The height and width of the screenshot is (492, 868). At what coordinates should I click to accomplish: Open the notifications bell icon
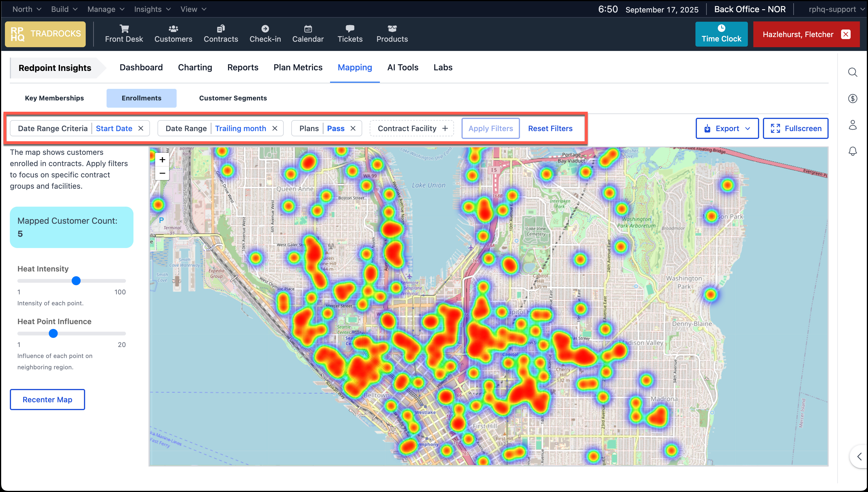(x=852, y=151)
